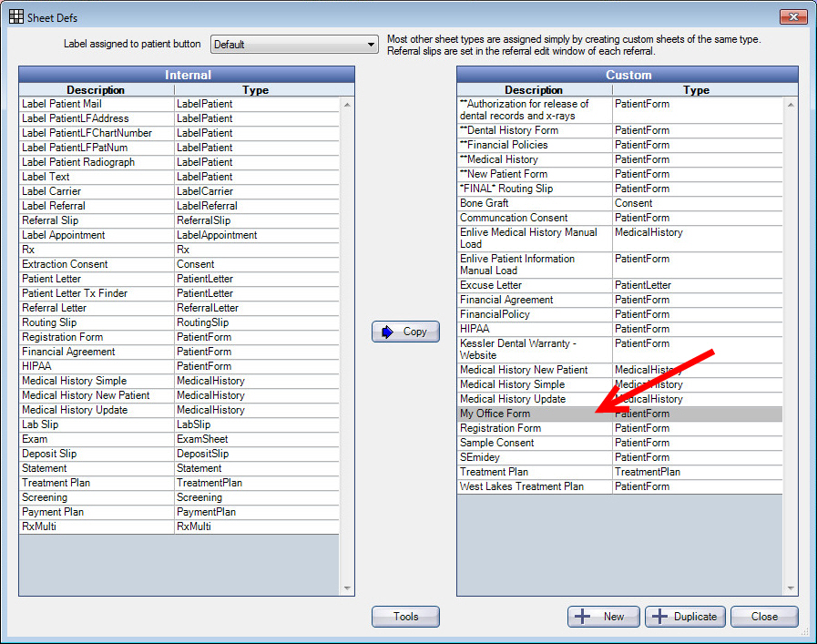This screenshot has width=817, height=644.
Task: Click PatientLetter type beside Excuse Letter
Action: click(643, 285)
